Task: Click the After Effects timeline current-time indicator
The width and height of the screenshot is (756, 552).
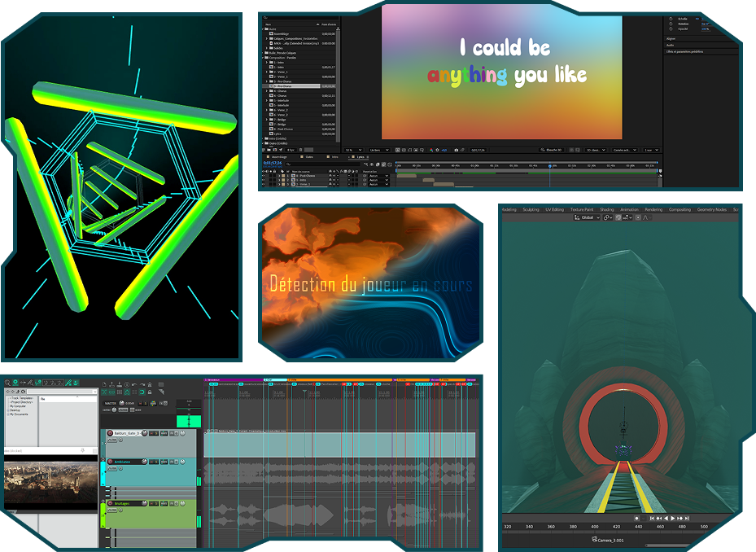Action: tap(550, 165)
